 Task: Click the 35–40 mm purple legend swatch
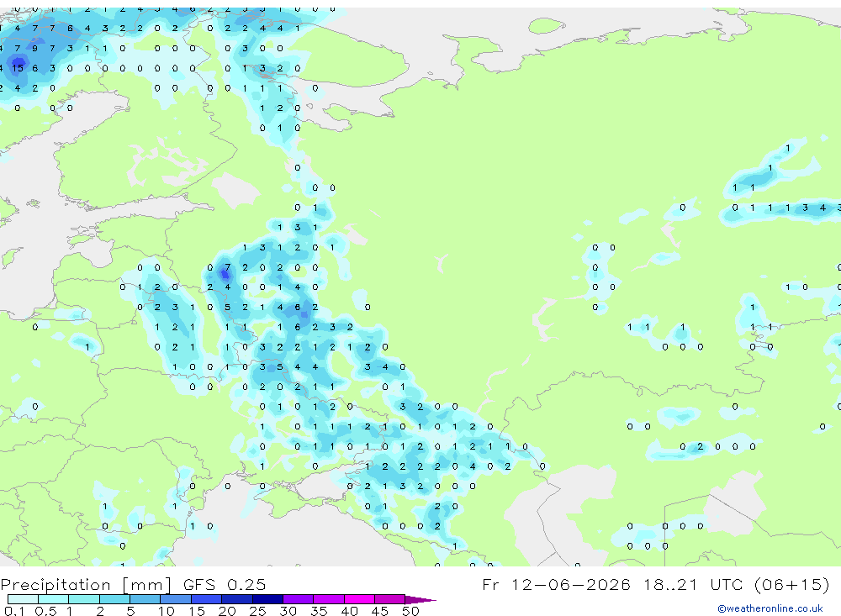tap(328, 599)
